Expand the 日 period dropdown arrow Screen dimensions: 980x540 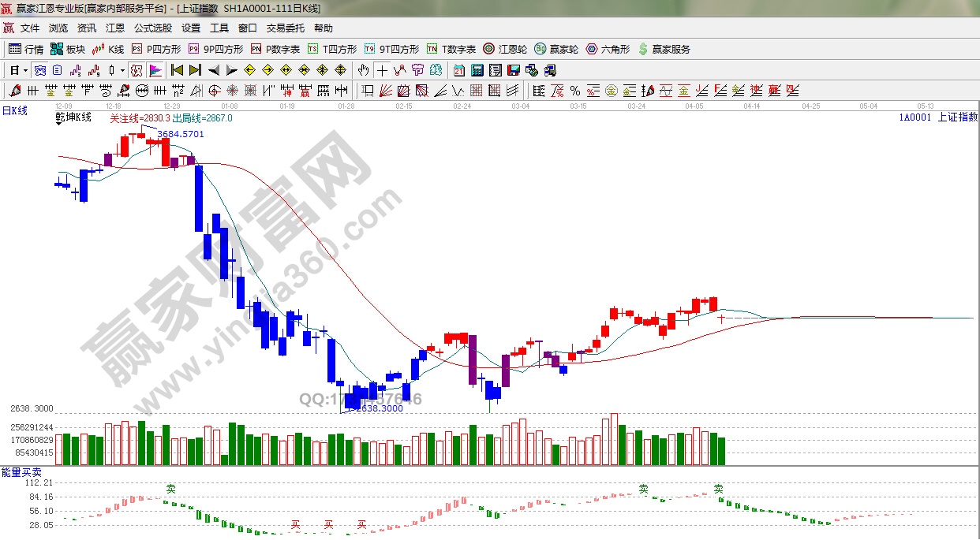pos(25,70)
